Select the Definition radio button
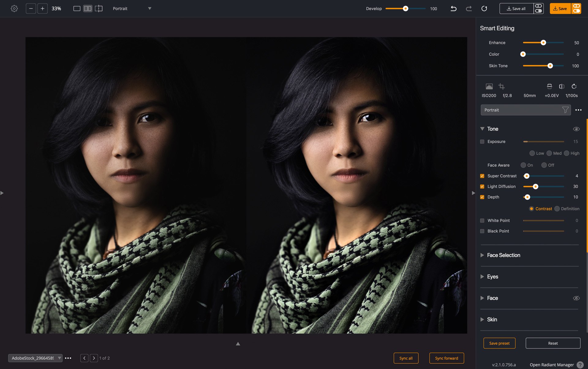This screenshot has height=369, width=588. point(557,209)
